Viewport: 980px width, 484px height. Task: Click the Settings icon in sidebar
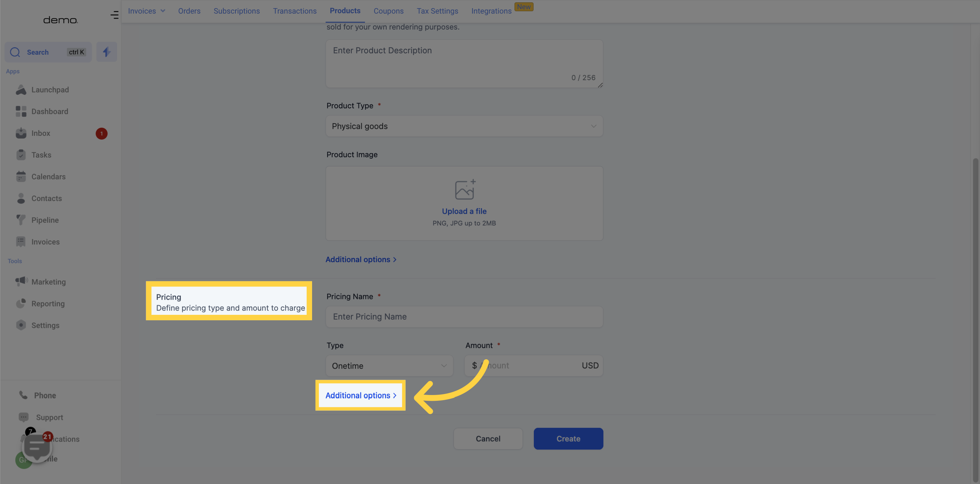tap(21, 326)
